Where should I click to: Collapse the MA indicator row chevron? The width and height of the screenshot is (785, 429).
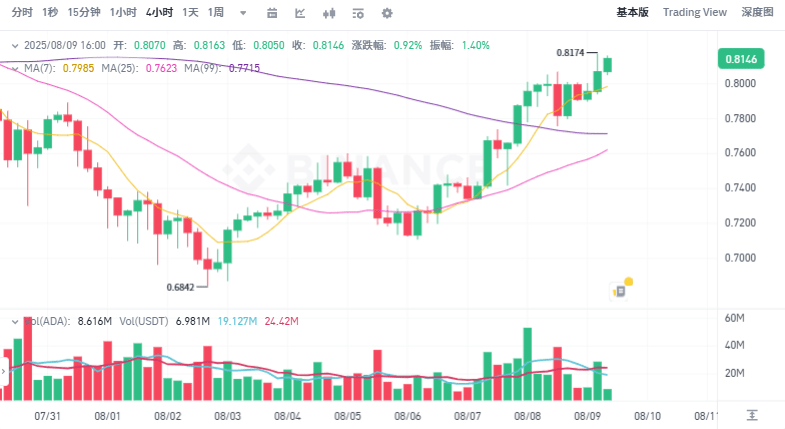click(15, 68)
